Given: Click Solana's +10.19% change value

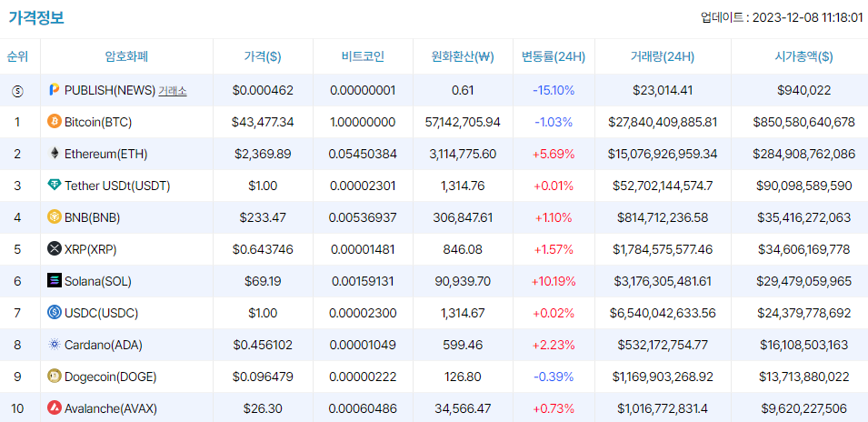Looking at the screenshot, I should point(554,281).
